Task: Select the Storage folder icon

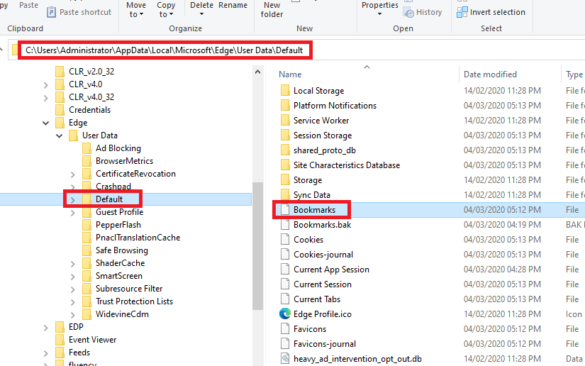Action: pos(285,180)
